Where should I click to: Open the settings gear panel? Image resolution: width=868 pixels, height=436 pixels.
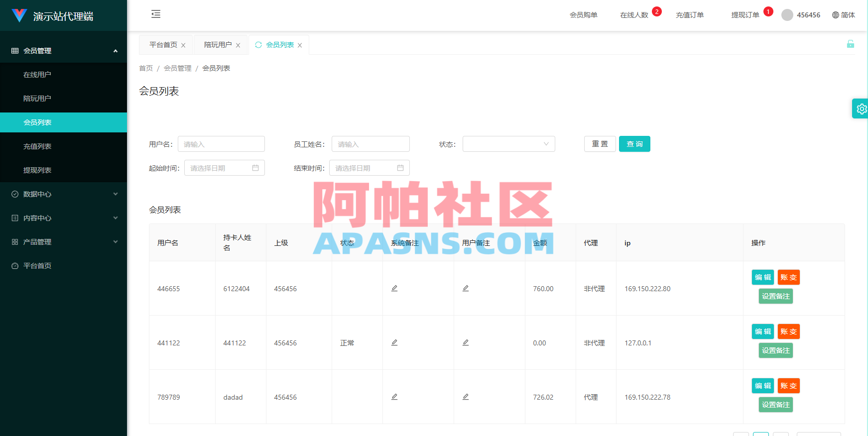tap(861, 109)
